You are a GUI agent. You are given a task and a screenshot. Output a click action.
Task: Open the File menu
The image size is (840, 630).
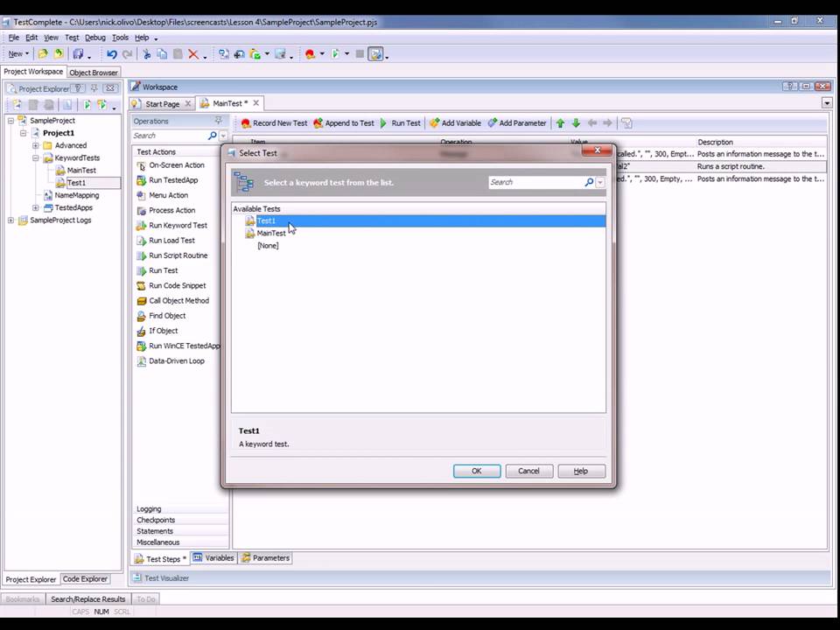pyautogui.click(x=13, y=38)
